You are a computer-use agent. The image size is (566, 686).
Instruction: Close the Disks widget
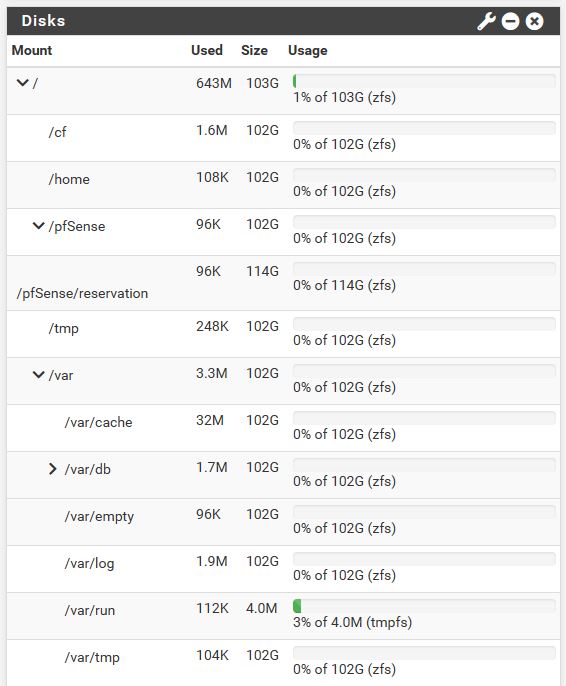(x=535, y=21)
